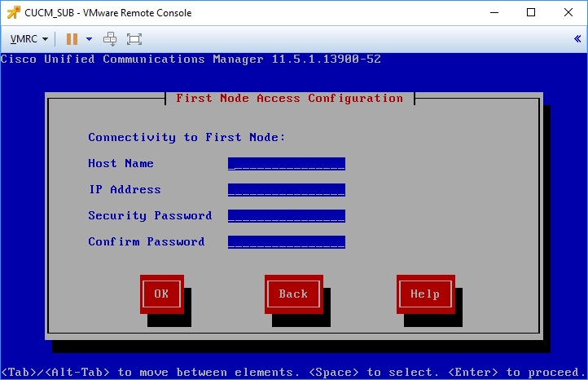Click the 'First Node Access Configuration' title
Image resolution: width=588 pixels, height=380 pixels.
[289, 99]
